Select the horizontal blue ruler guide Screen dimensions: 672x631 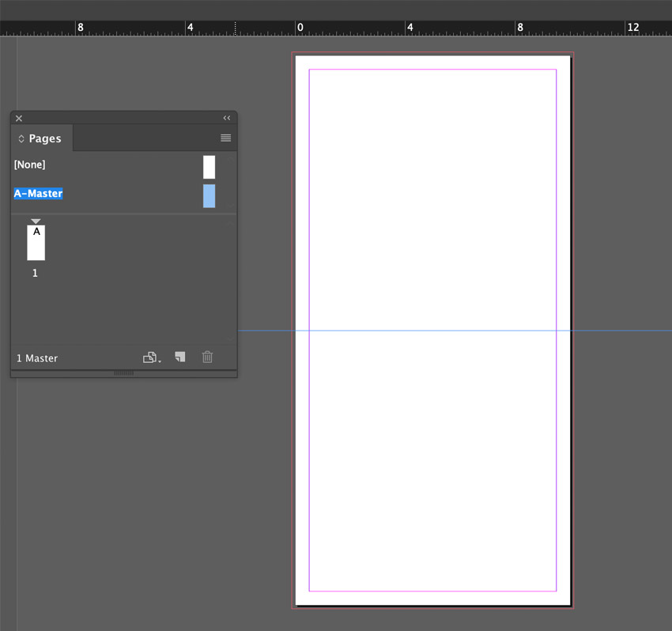[x=455, y=331]
